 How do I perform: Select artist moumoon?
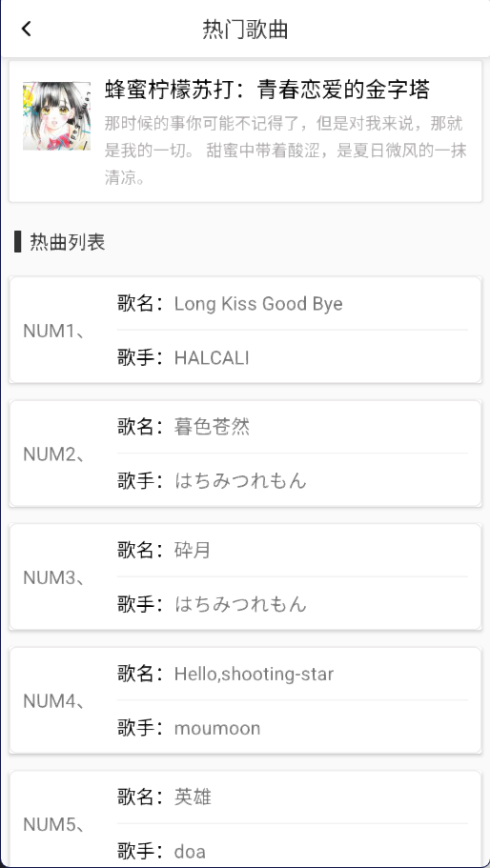click(x=217, y=729)
